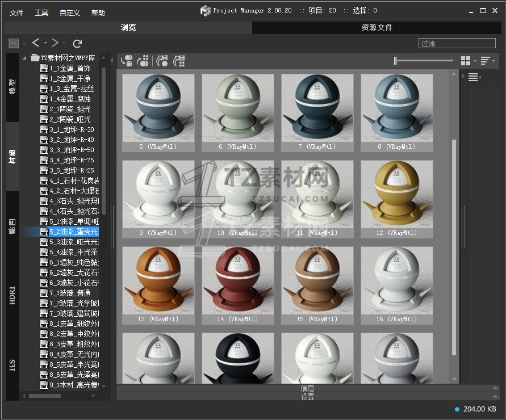This screenshot has width=506, height=420.
Task: Open the 自定义 menu
Action: coord(69,12)
